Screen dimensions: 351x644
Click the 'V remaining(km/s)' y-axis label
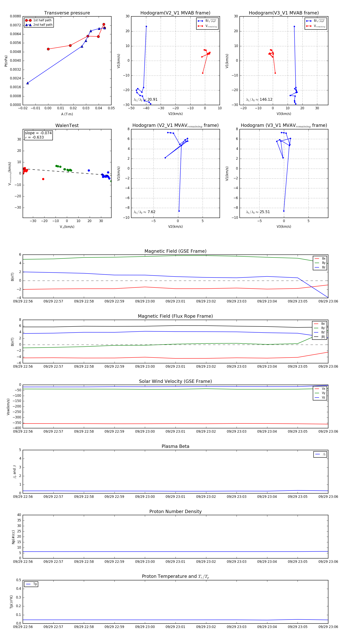click(x=10, y=173)
